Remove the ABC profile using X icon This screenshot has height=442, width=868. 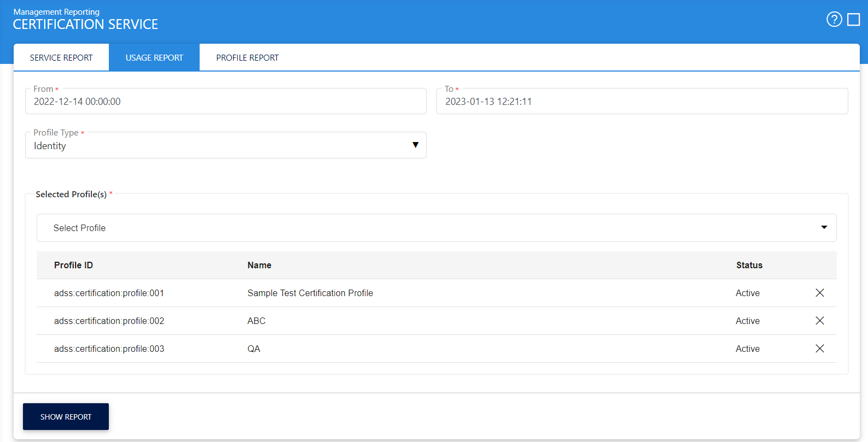[819, 321]
